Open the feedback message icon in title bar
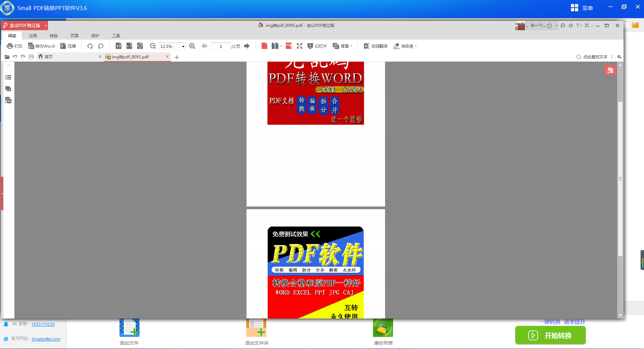The image size is (644, 349). [563, 25]
